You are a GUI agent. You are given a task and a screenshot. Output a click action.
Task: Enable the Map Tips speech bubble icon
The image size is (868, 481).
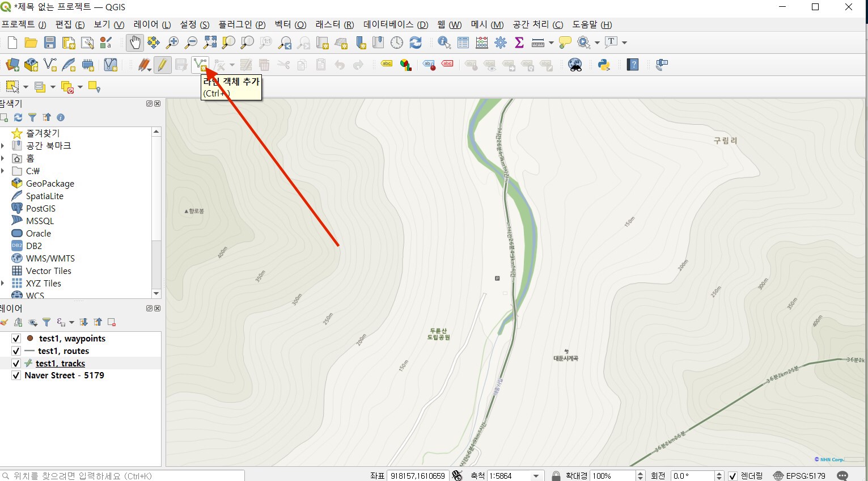[565, 43]
